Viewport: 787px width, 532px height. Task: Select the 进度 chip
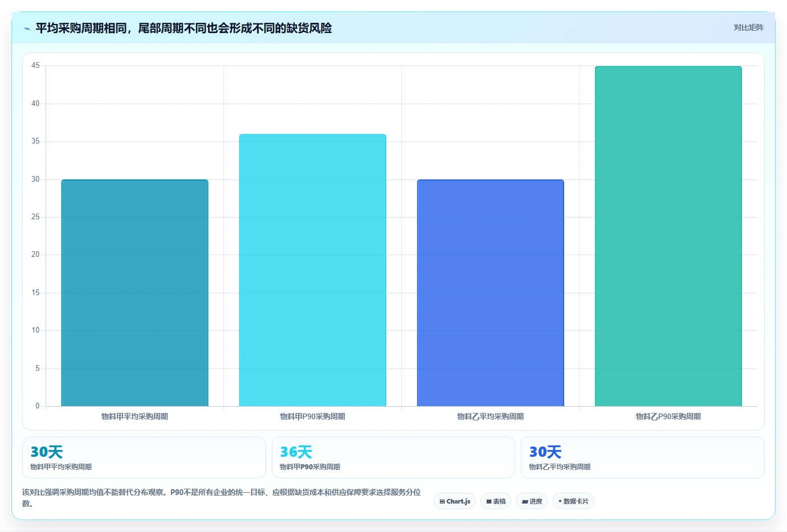coord(532,501)
